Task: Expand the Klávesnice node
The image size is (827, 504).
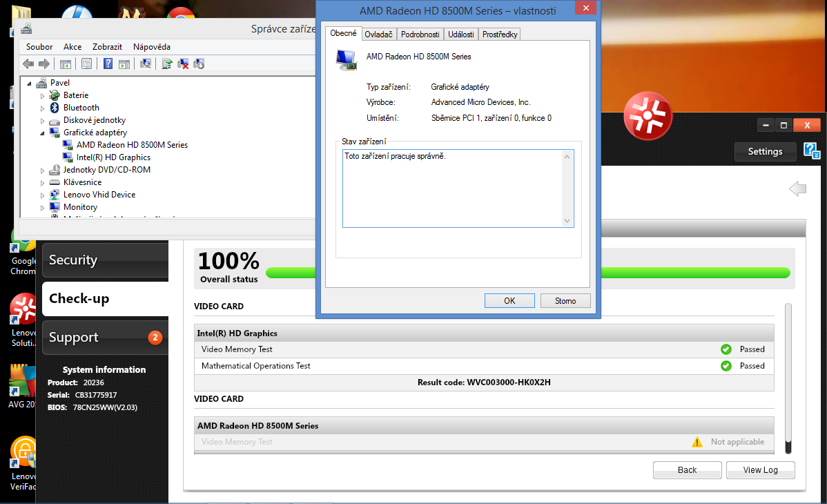Action: click(43, 182)
